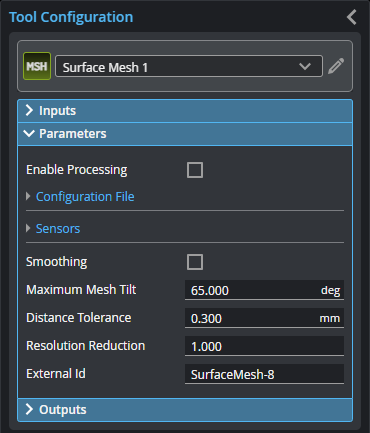
Task: Open the Sensors link
Action: coord(58,229)
